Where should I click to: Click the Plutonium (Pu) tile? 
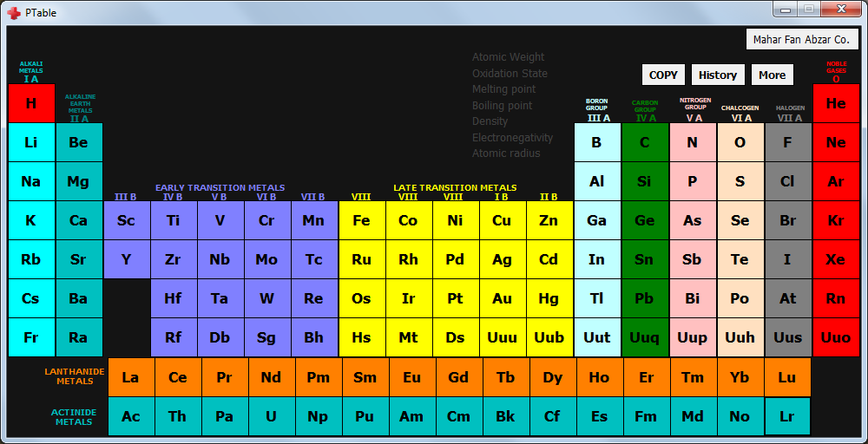[x=365, y=416]
